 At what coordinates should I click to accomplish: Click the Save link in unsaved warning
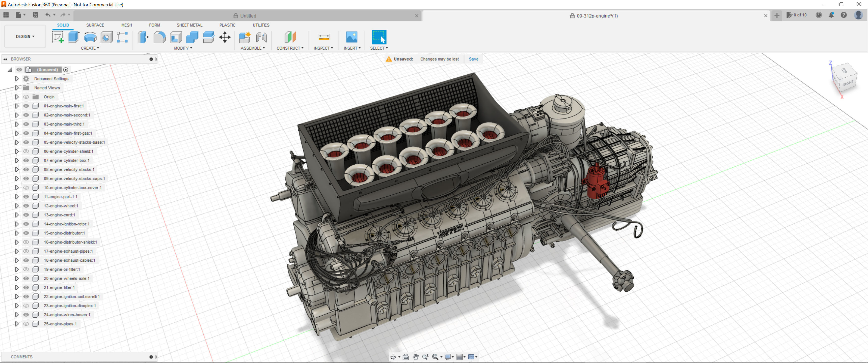473,59
